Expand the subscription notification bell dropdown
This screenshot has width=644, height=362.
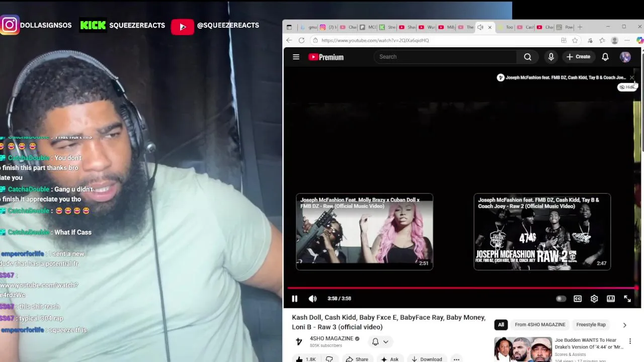click(380, 342)
